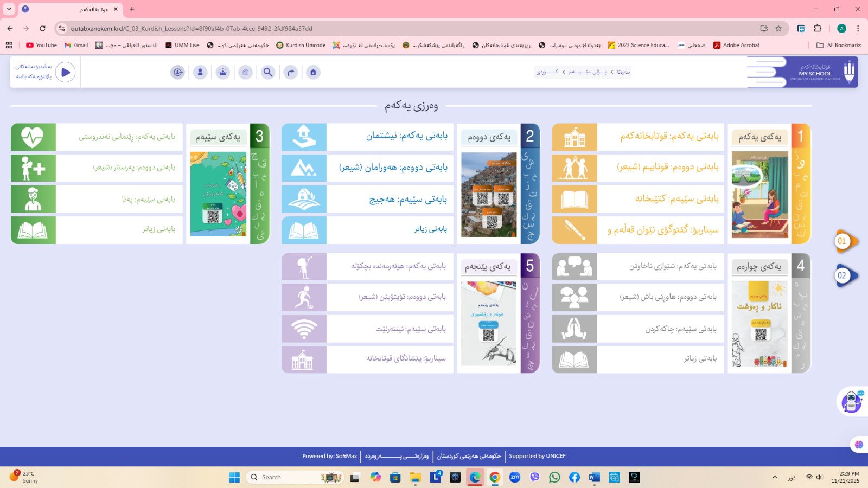Screen dimensions: 868x488
Task: Click the سەرەتا breadcrumb link
Action: point(623,72)
